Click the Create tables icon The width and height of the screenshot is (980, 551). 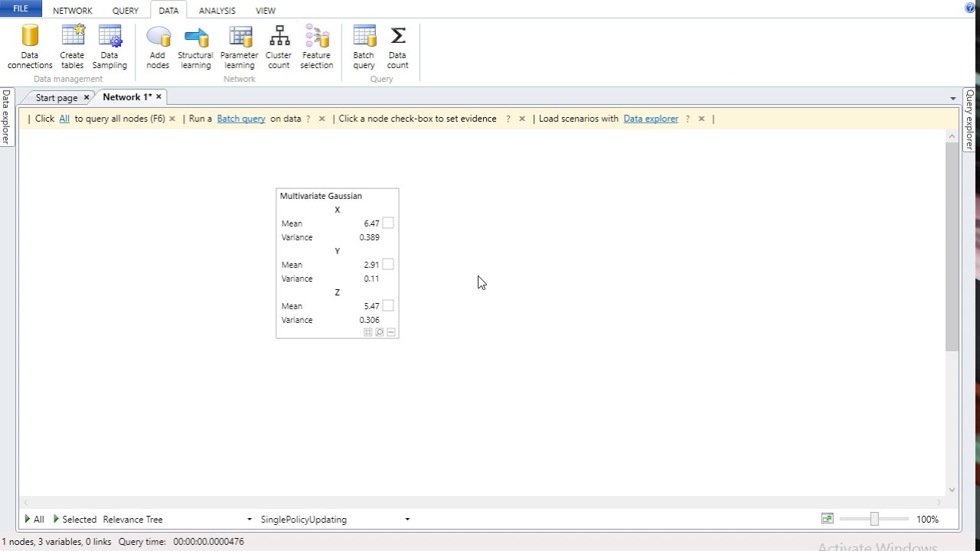[72, 36]
